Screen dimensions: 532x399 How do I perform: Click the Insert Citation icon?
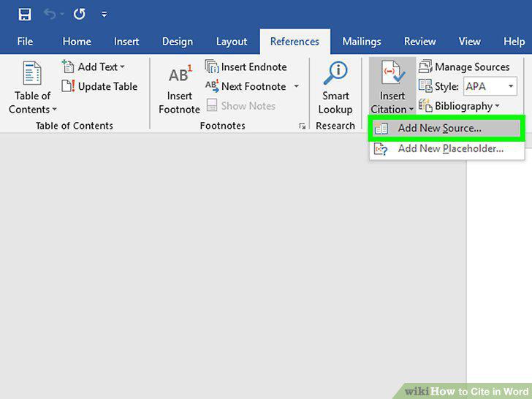[x=392, y=72]
